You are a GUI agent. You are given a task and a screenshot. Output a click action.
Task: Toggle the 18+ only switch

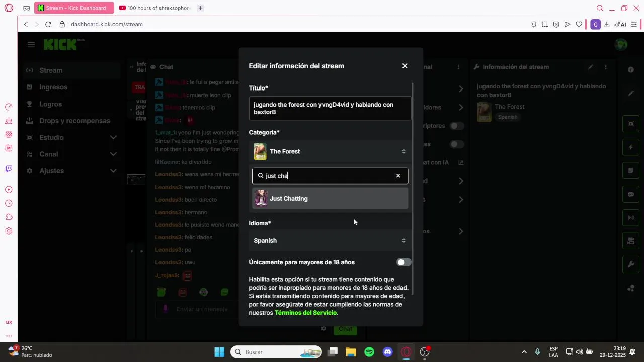click(x=404, y=262)
